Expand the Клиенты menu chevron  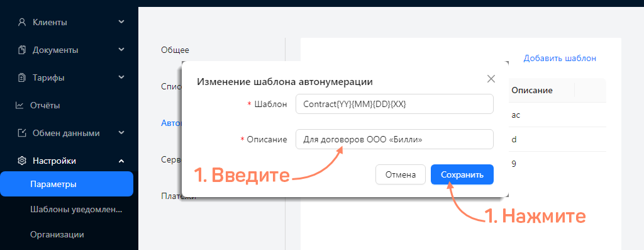(121, 22)
